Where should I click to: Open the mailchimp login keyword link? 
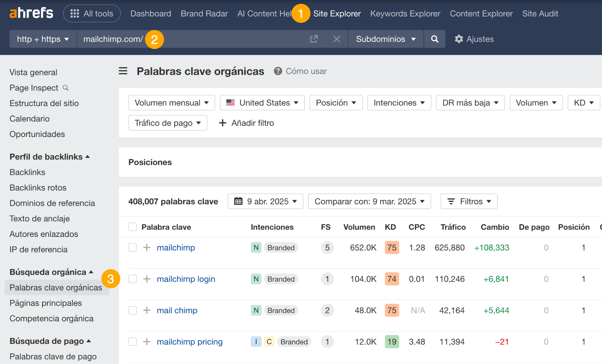pos(186,279)
